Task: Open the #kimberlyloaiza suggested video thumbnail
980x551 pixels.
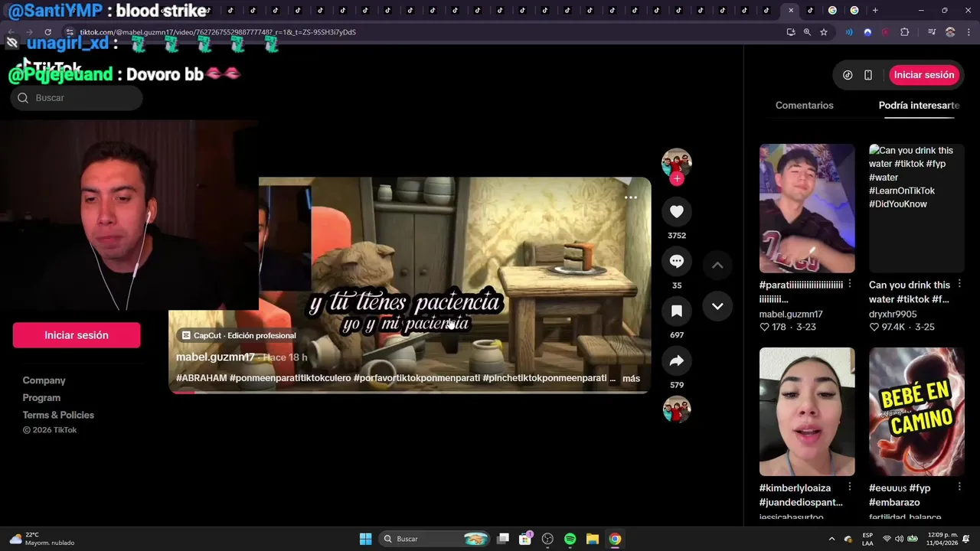Action: click(x=807, y=412)
